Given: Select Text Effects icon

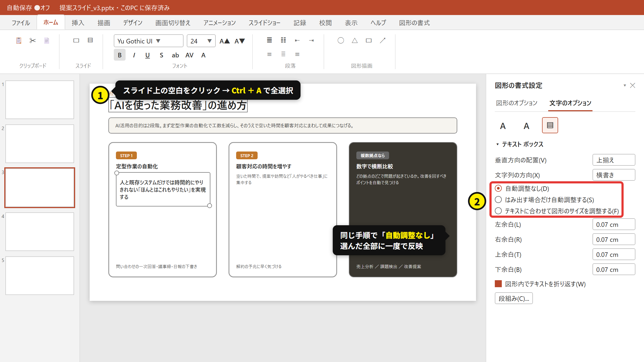Looking at the screenshot, I should (x=526, y=125).
